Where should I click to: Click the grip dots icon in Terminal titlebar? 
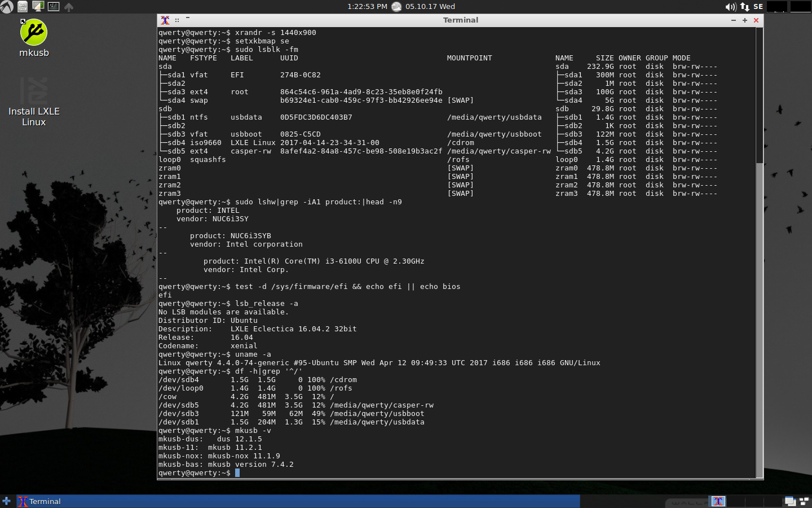(177, 20)
